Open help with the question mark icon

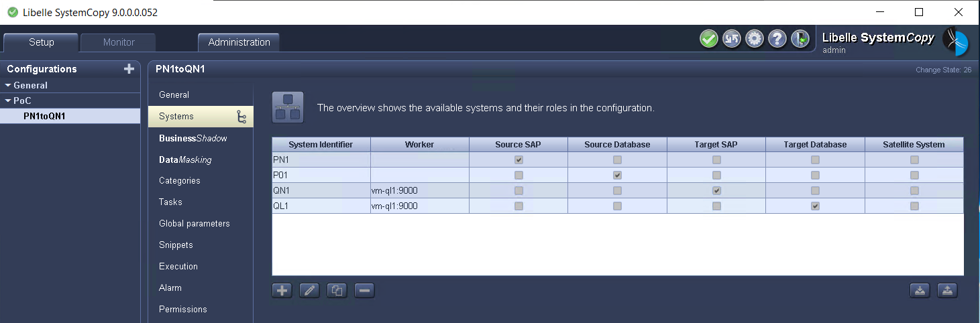tap(777, 39)
